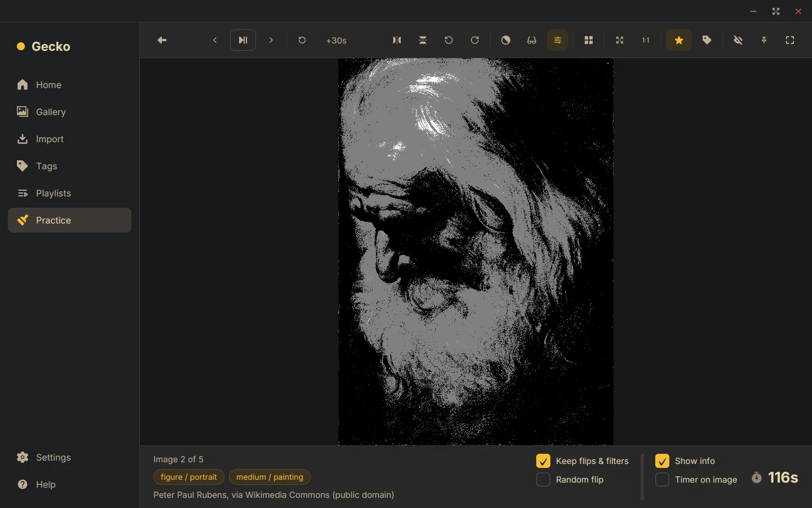Open Settings from the sidebar
Viewport: 812px width, 508px height.
point(69,457)
